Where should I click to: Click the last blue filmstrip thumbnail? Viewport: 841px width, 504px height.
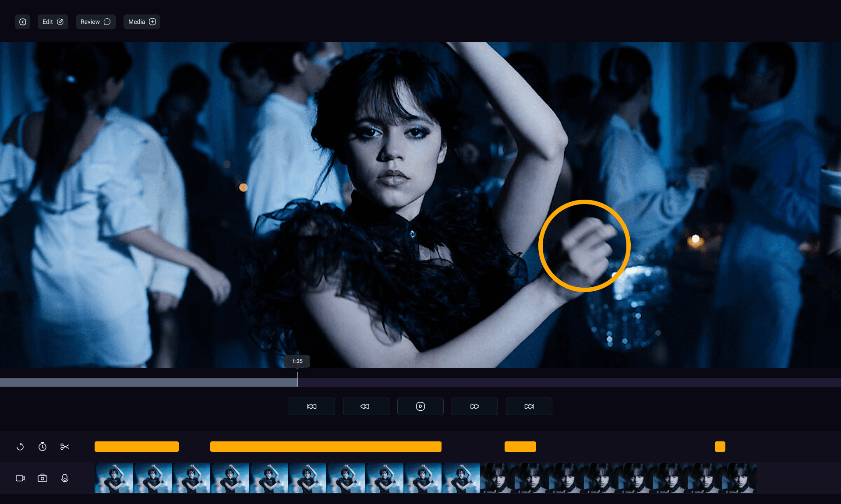click(x=461, y=478)
